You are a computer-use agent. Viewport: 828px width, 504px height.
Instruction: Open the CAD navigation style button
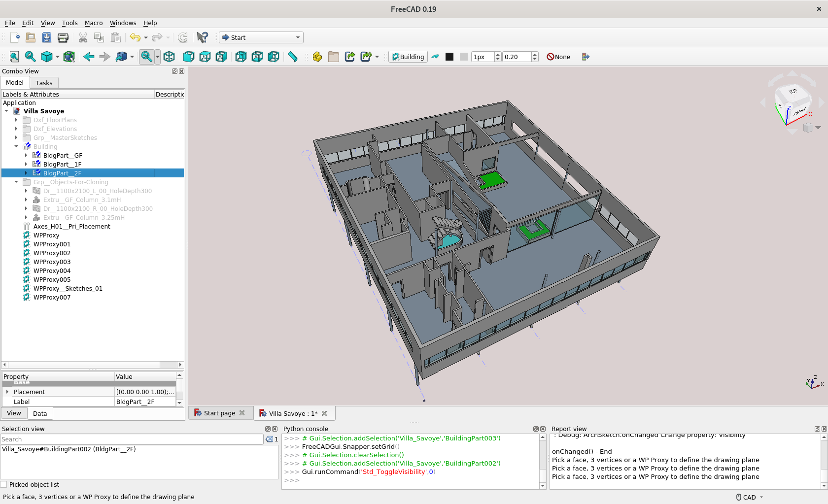point(749,497)
